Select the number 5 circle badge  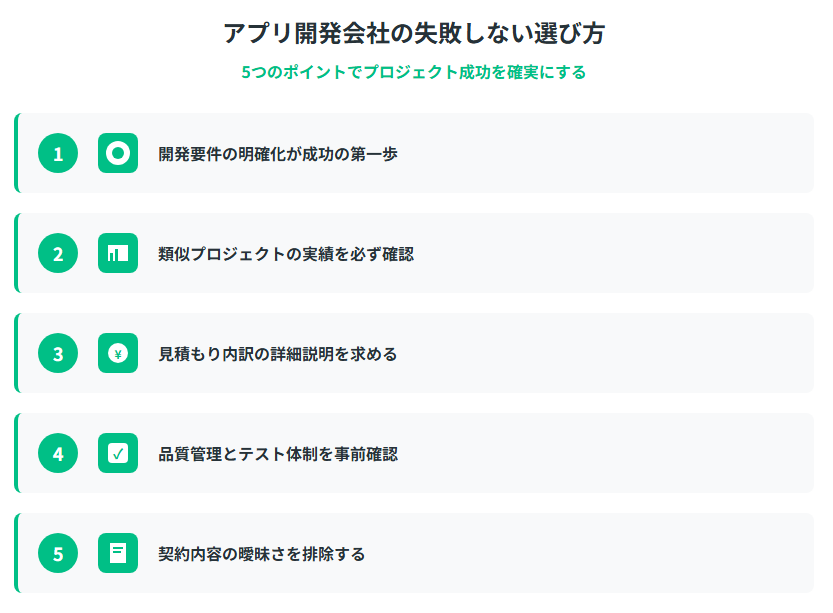click(x=58, y=553)
